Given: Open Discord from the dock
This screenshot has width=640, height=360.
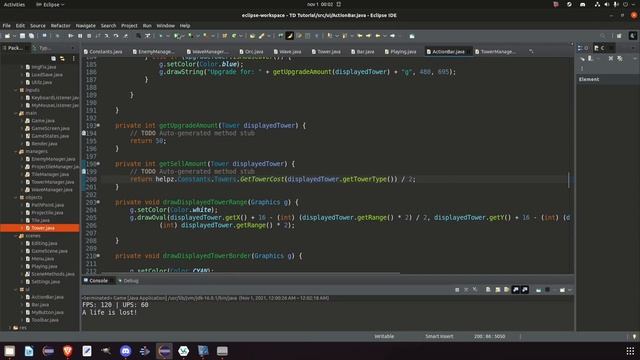Looking at the screenshot, I should 126,351.
